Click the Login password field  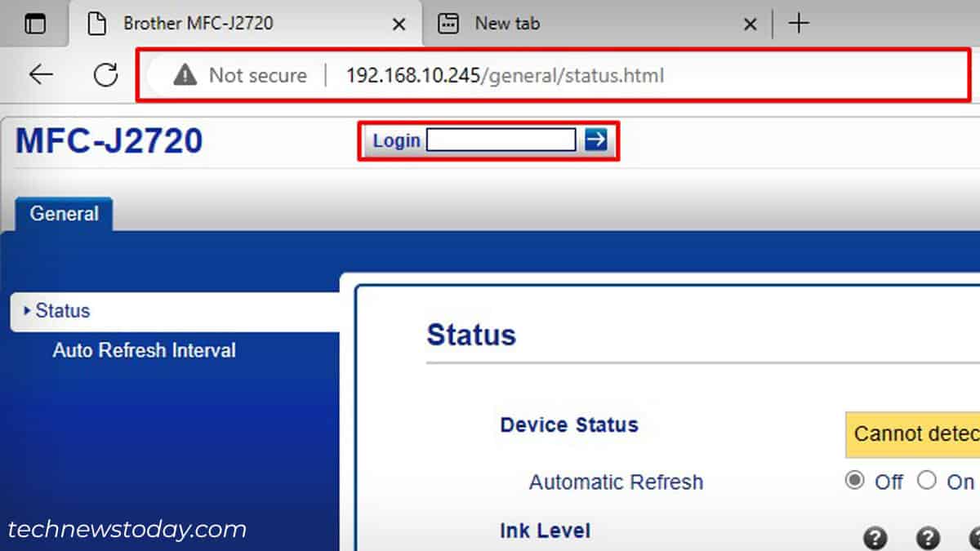pos(501,140)
